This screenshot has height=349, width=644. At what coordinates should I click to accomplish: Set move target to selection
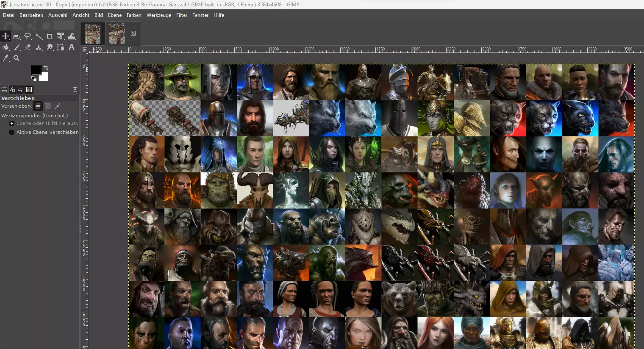click(48, 106)
